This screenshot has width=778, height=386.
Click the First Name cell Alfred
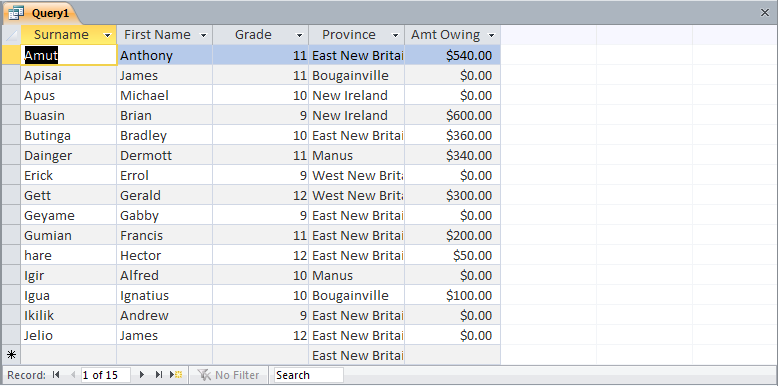[x=165, y=275]
